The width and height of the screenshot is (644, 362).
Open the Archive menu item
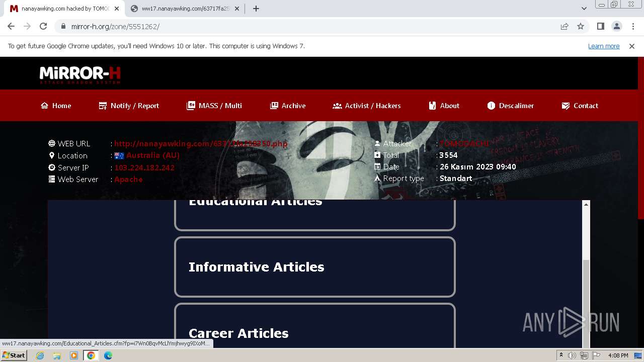[288, 106]
